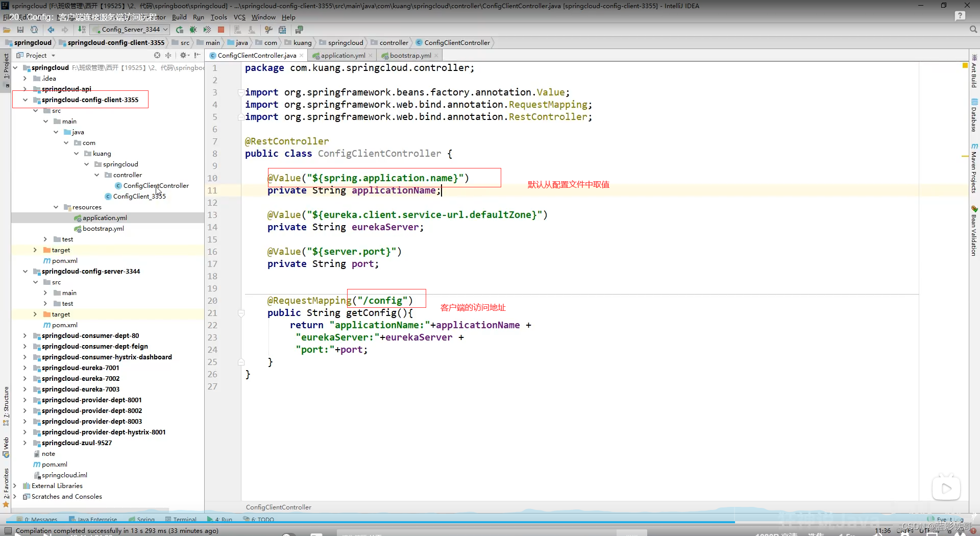The width and height of the screenshot is (980, 536).
Task: Select ConfigClient_3355 class in project tree
Action: coord(139,197)
